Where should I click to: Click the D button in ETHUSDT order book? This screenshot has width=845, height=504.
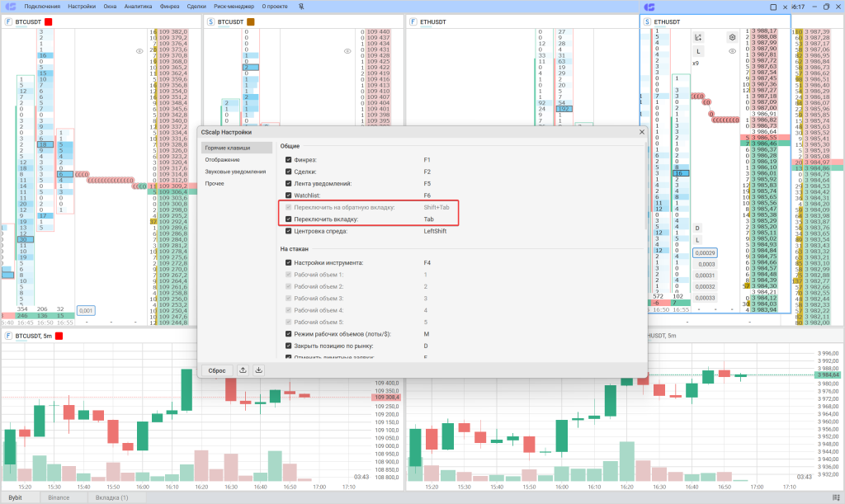(x=697, y=228)
